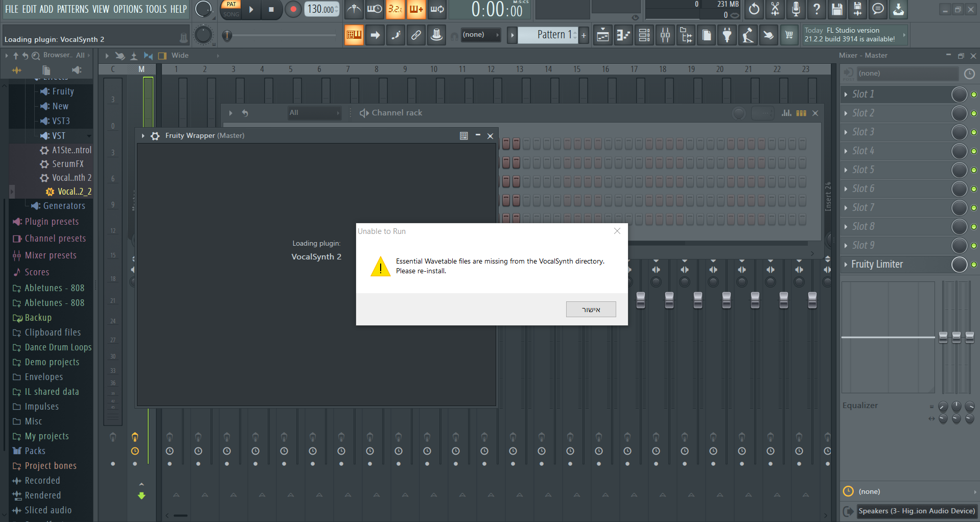The height and width of the screenshot is (522, 980).
Task: Toggle Slot 1 enable LED
Action: click(974, 94)
